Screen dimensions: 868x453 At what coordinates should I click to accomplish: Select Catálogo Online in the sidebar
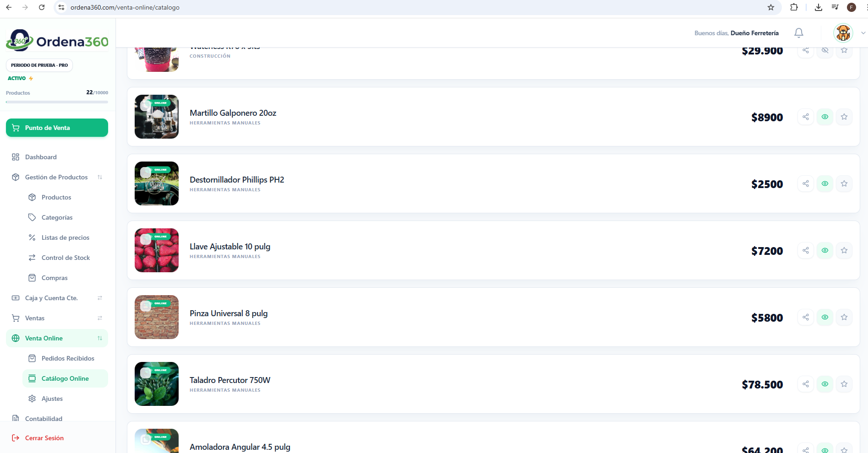coord(65,378)
